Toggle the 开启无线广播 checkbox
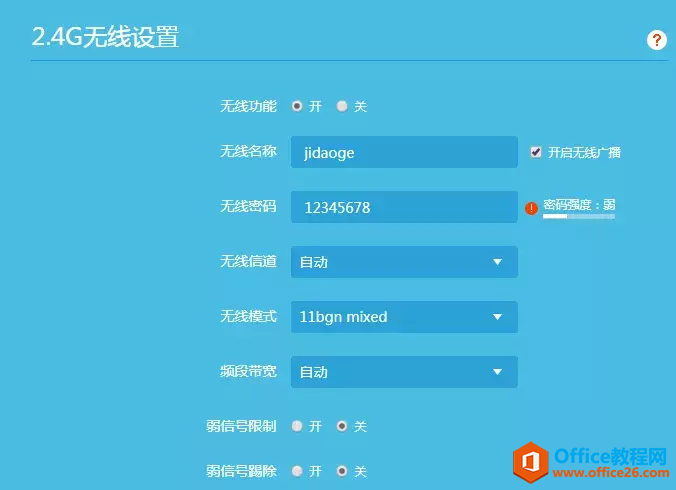Screen dimensions: 676x490 point(535,152)
